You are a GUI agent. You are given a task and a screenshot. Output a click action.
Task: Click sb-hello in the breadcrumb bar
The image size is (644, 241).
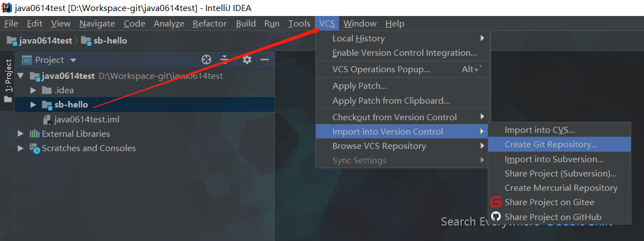110,41
